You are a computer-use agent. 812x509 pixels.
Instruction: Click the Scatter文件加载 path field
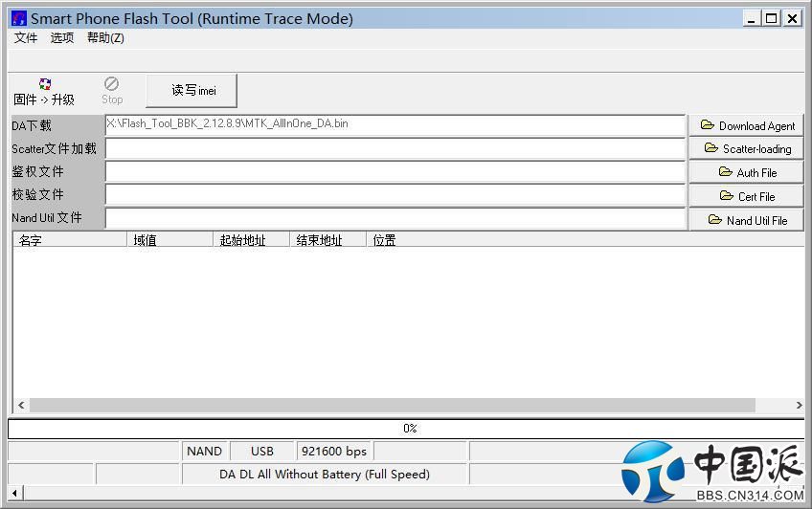pos(395,149)
